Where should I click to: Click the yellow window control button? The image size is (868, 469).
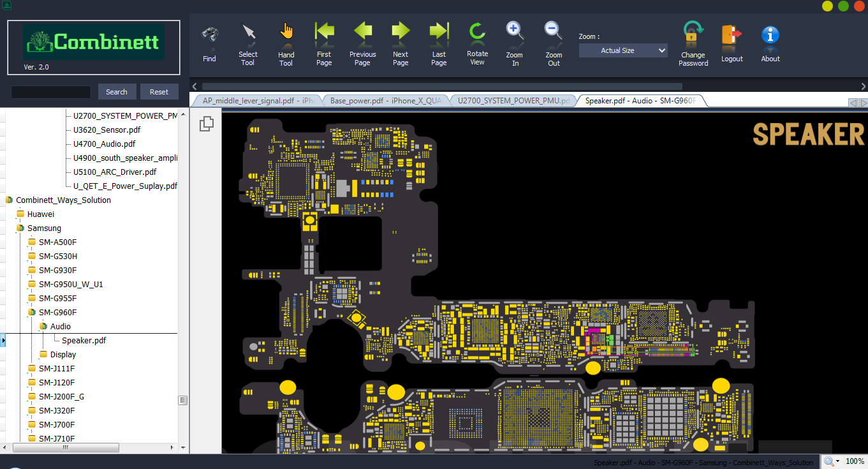pos(827,6)
